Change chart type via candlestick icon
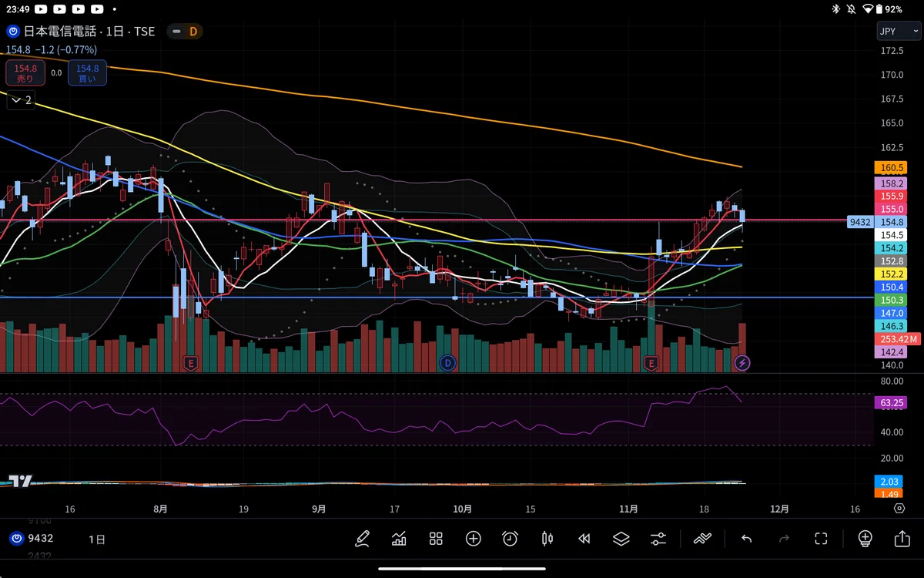 [547, 539]
